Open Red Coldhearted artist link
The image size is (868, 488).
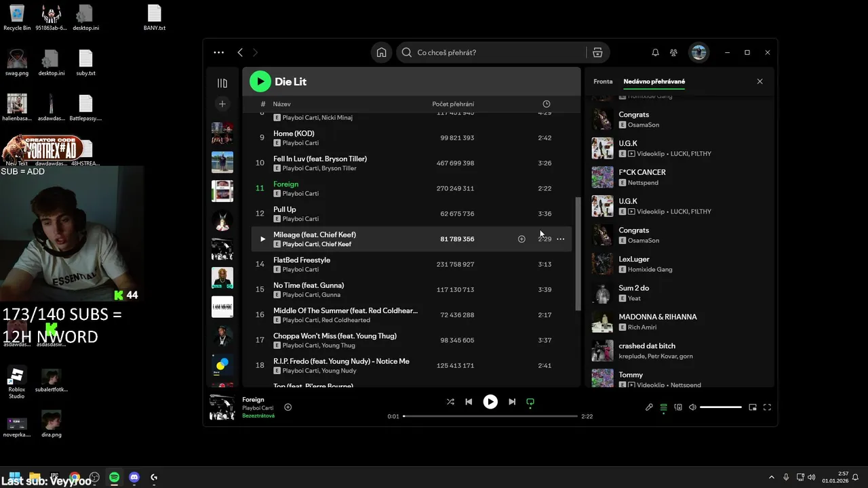pyautogui.click(x=346, y=320)
